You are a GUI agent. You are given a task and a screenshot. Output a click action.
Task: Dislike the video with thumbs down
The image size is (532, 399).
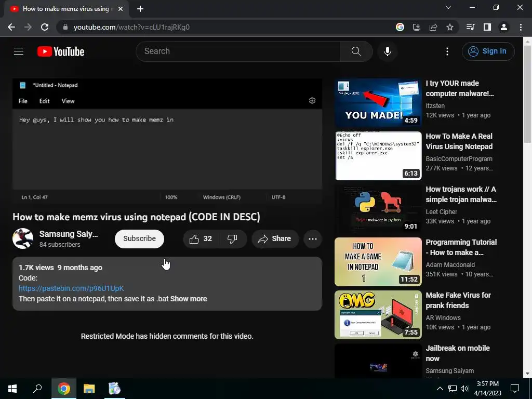click(x=232, y=239)
